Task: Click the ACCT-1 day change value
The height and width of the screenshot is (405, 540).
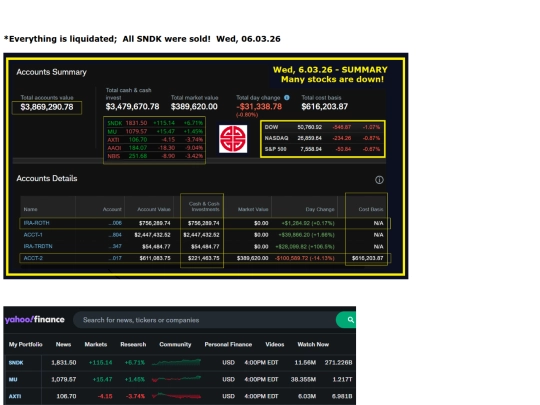Action: coord(306,235)
